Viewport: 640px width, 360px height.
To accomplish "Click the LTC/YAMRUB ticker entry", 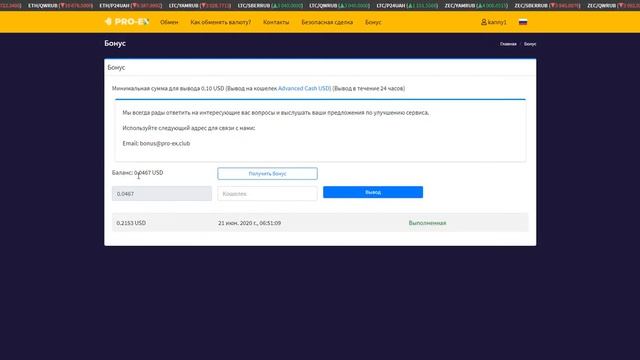I will (200, 6).
